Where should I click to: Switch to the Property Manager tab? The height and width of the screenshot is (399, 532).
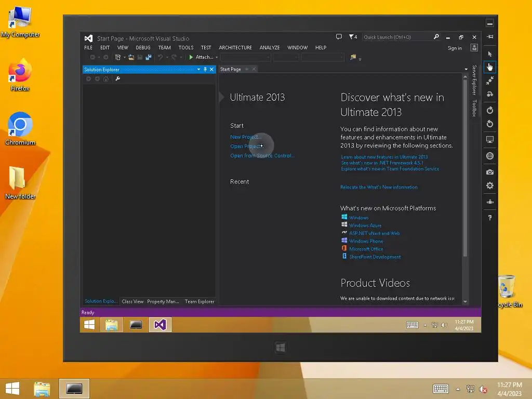click(x=163, y=301)
